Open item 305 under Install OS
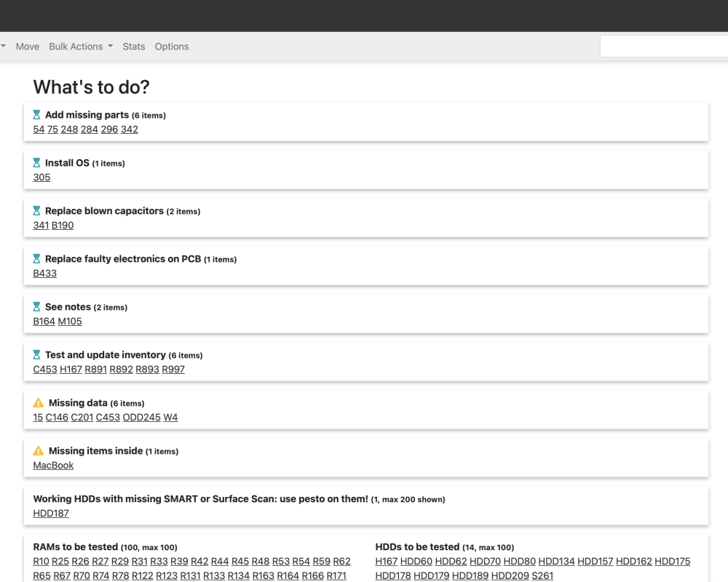The image size is (728, 582). point(41,178)
